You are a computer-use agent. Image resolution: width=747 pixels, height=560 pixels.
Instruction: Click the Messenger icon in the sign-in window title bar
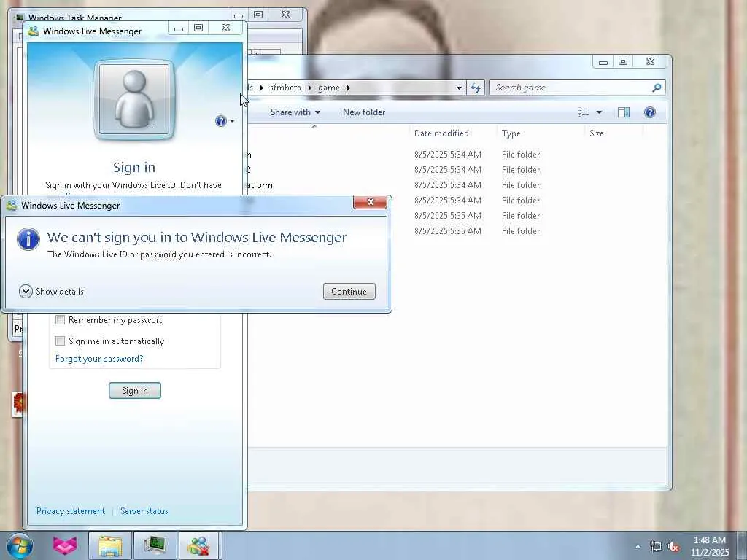click(34, 31)
